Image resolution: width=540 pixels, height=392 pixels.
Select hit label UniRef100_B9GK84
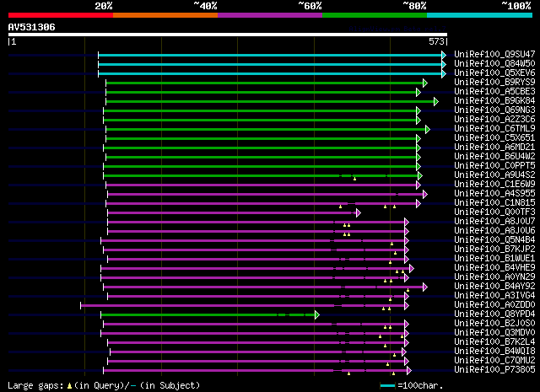[494, 100]
